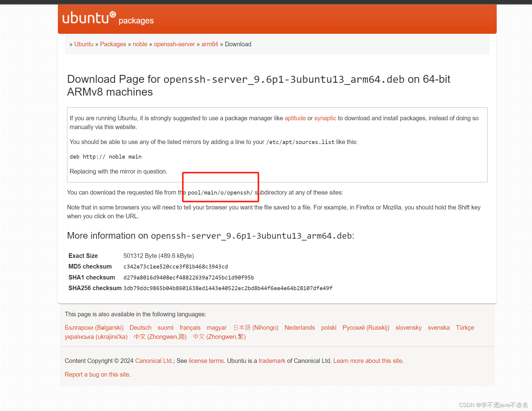532x411 pixels.
Task: Select the noble release link
Action: click(x=140, y=44)
